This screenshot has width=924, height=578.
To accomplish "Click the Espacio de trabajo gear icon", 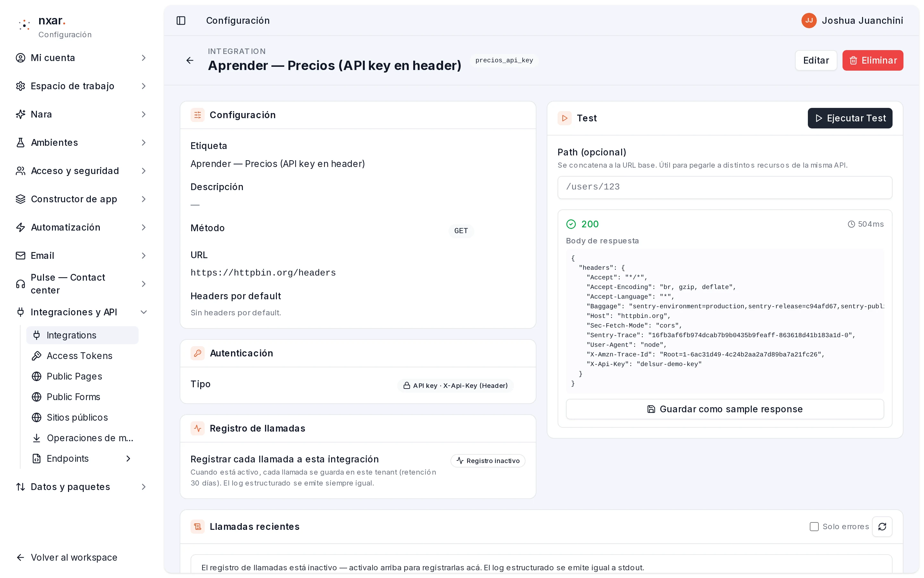I will coord(21,86).
